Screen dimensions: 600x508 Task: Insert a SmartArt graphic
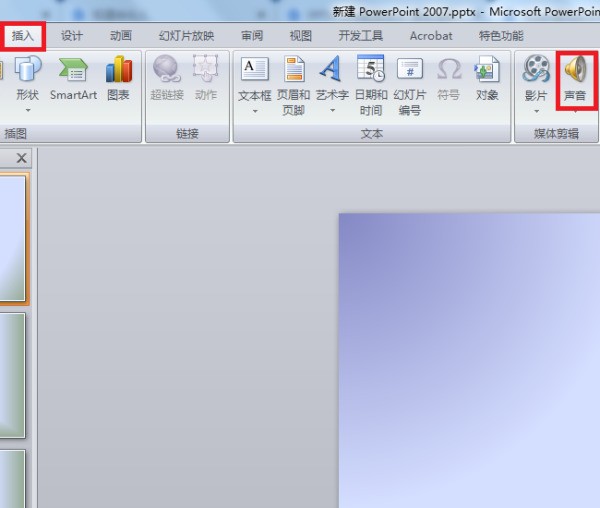coord(73,78)
